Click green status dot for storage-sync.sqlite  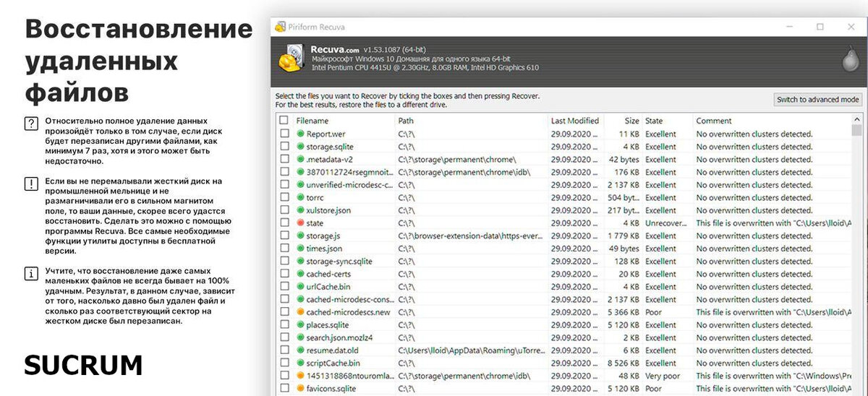click(300, 262)
